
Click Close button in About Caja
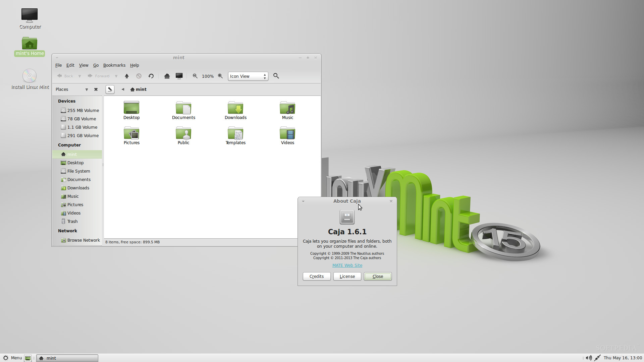(x=378, y=276)
